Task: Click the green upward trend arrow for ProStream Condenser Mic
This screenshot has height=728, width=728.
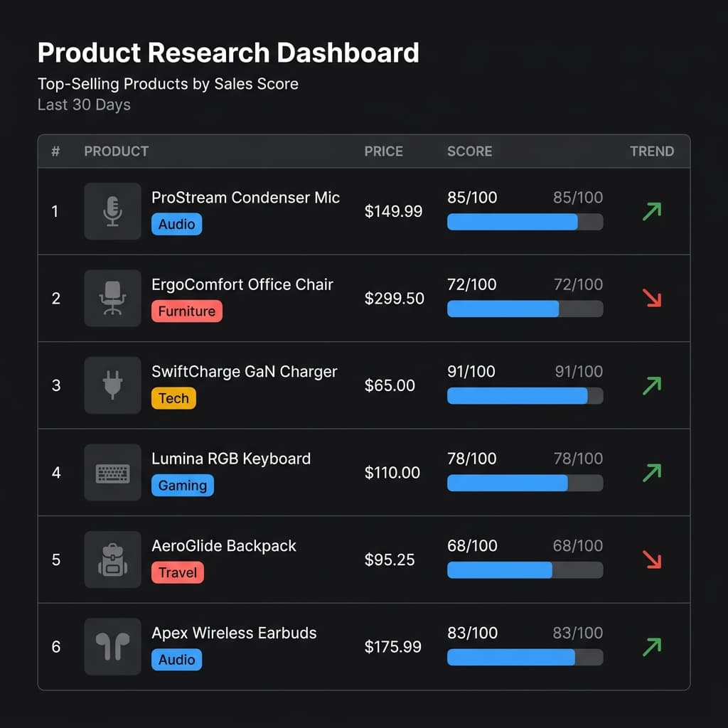Action: click(651, 211)
